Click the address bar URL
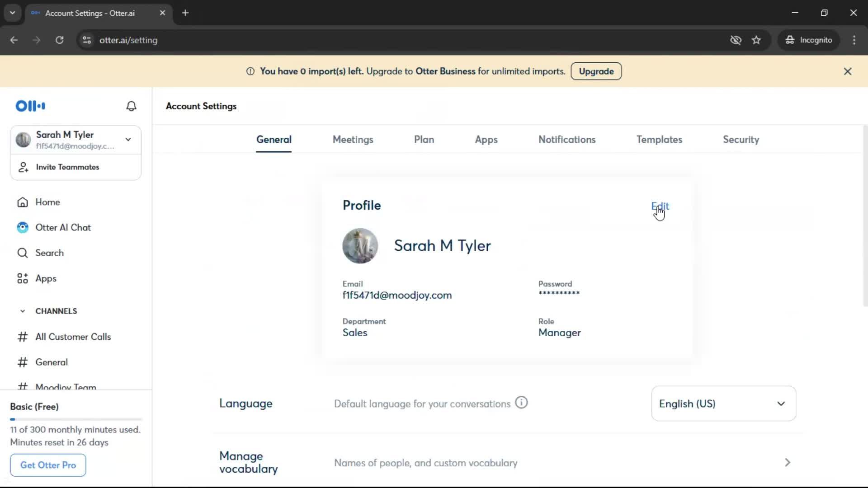This screenshot has height=488, width=868. [x=128, y=40]
